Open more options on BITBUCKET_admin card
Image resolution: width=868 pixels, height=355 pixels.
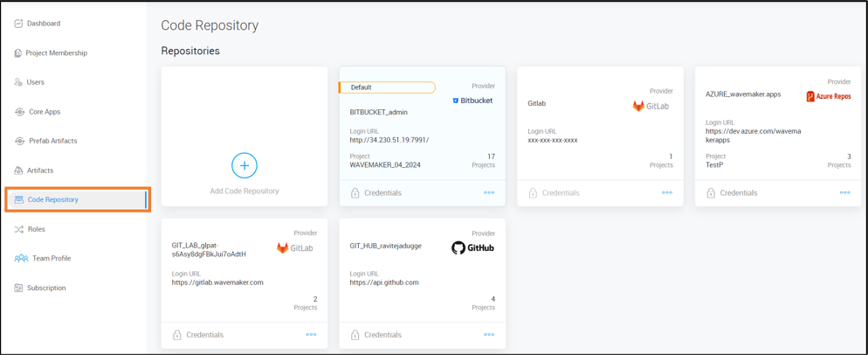coord(489,193)
